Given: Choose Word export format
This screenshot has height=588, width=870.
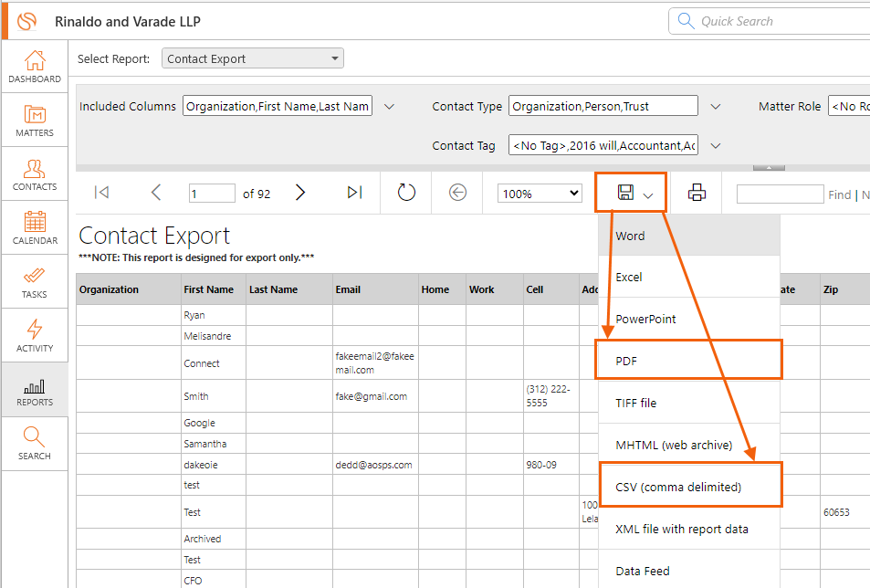Looking at the screenshot, I should pos(689,236).
